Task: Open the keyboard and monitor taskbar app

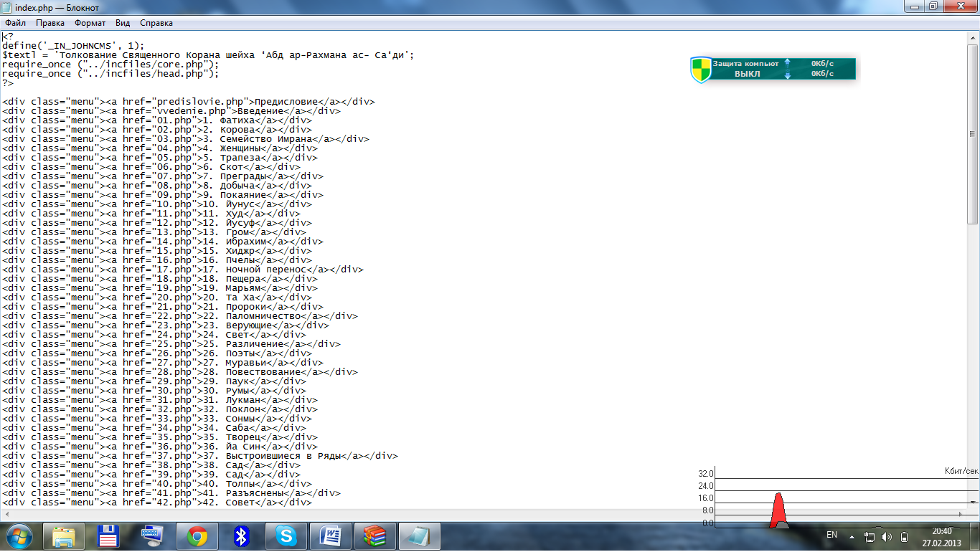Action: tap(152, 536)
